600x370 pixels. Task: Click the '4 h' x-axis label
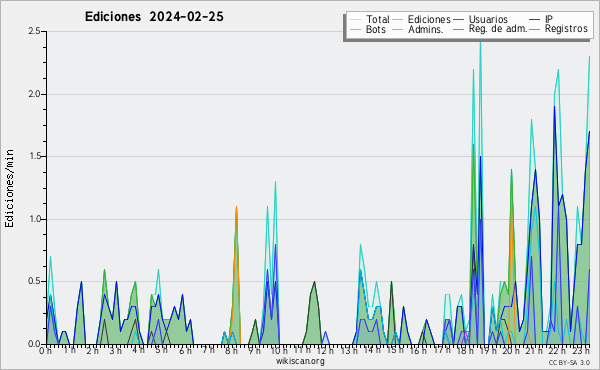coord(138,350)
